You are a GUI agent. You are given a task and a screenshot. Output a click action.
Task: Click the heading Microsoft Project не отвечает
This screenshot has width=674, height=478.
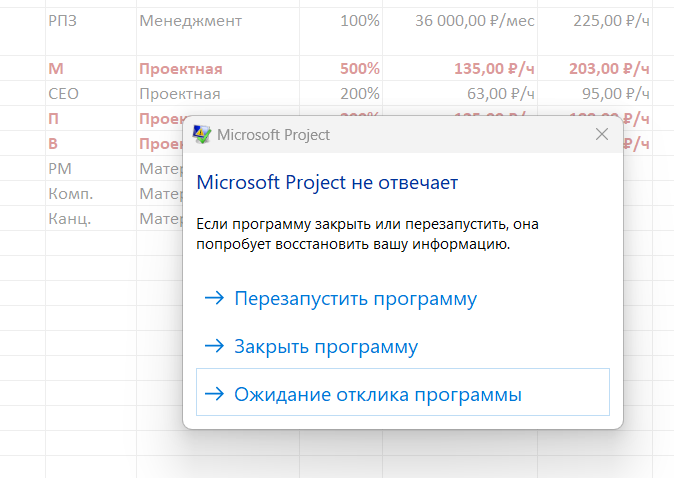tap(327, 182)
